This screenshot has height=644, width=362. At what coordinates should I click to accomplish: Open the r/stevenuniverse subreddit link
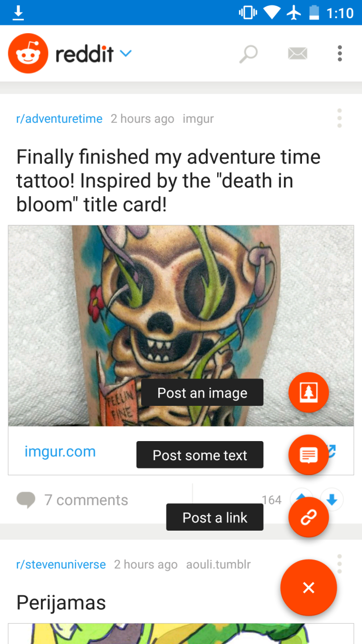[x=61, y=564]
